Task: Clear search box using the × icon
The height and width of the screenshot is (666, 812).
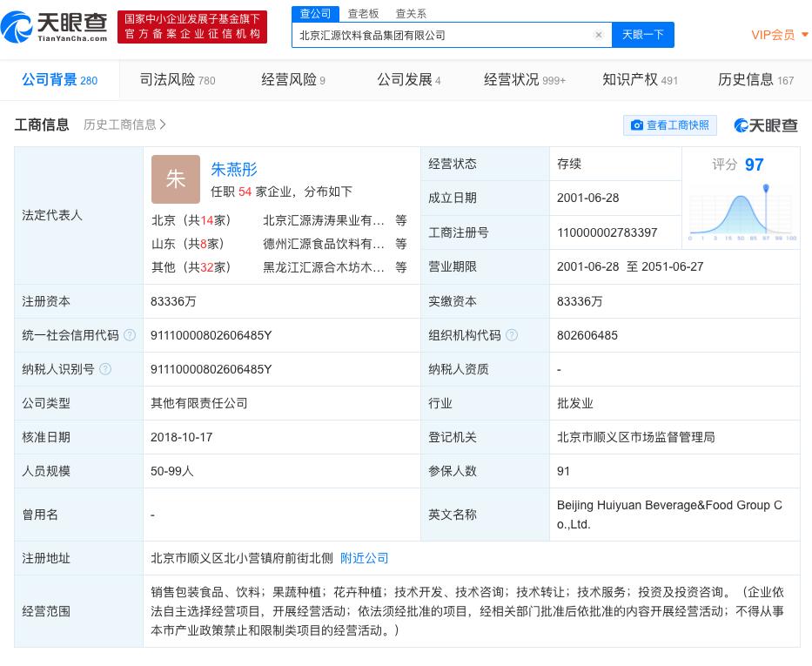Action: tap(598, 35)
